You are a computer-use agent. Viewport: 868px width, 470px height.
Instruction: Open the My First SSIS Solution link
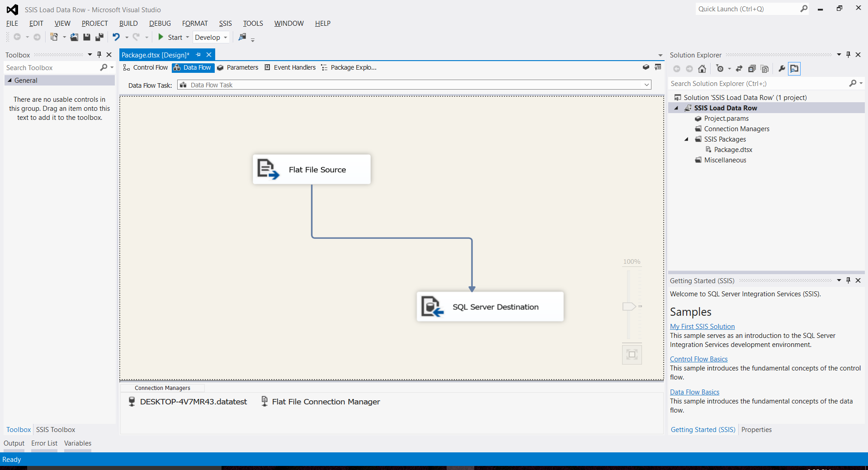[702, 327]
